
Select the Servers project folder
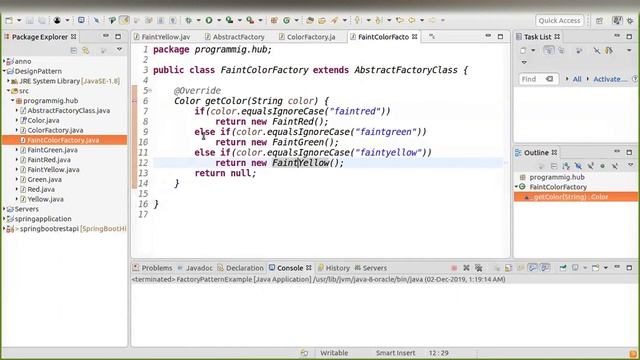tap(27, 209)
